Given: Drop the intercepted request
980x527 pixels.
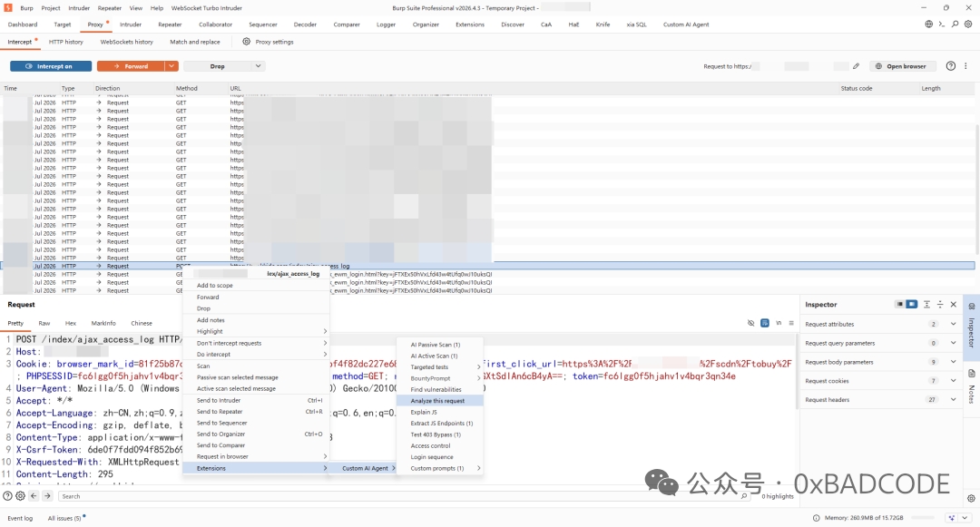Looking at the screenshot, I should (218, 66).
